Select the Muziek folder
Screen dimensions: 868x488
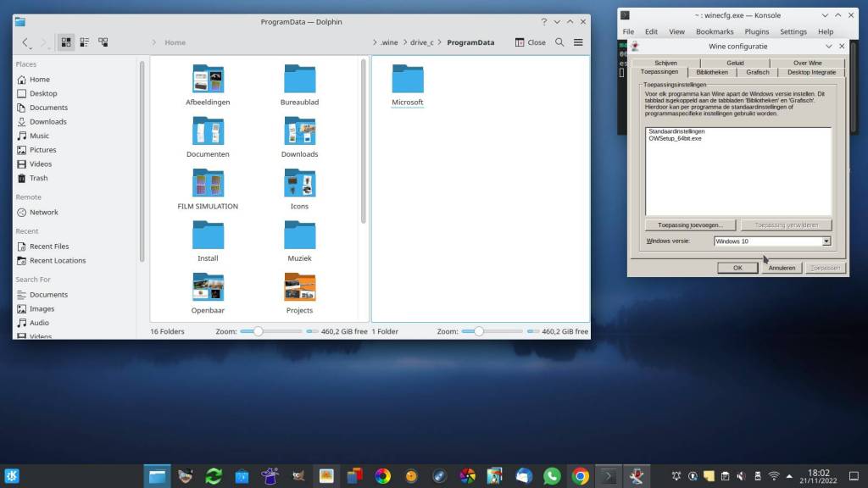[x=299, y=241]
